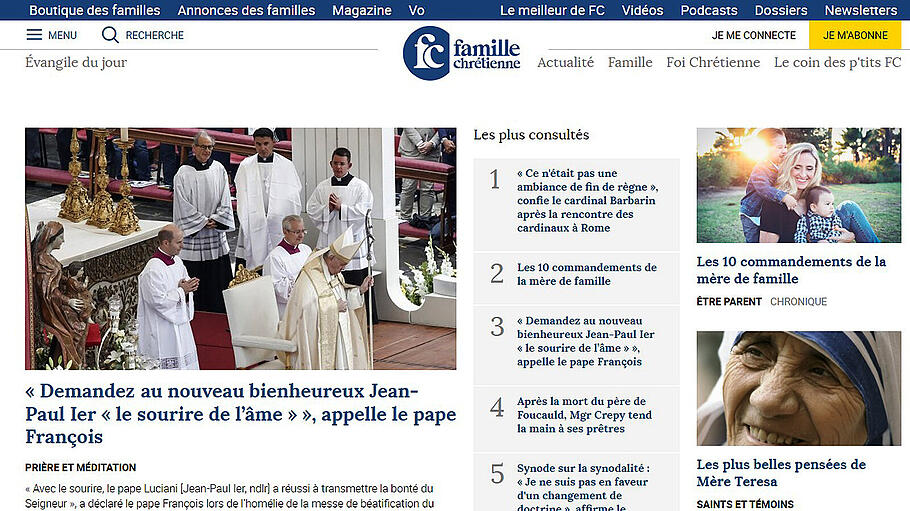Viewport: 910px width, 511px height.
Task: Click the magnifying glass search icon
Action: click(x=110, y=35)
